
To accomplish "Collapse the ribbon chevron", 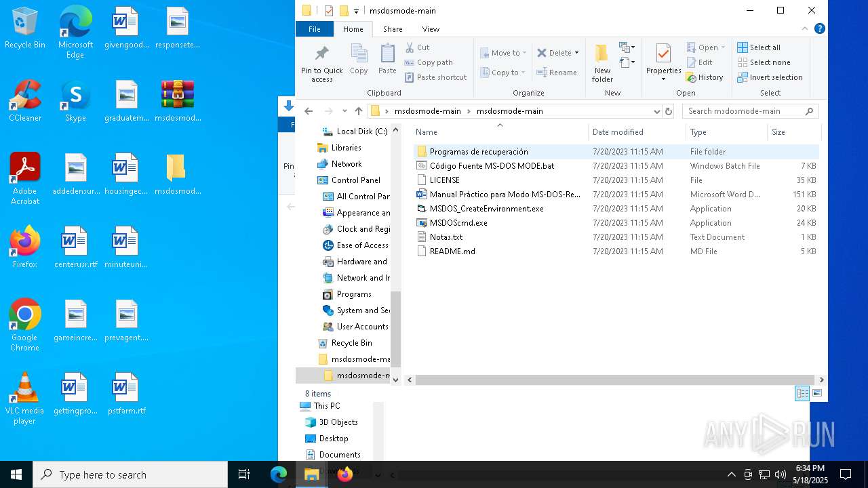I will [x=805, y=29].
